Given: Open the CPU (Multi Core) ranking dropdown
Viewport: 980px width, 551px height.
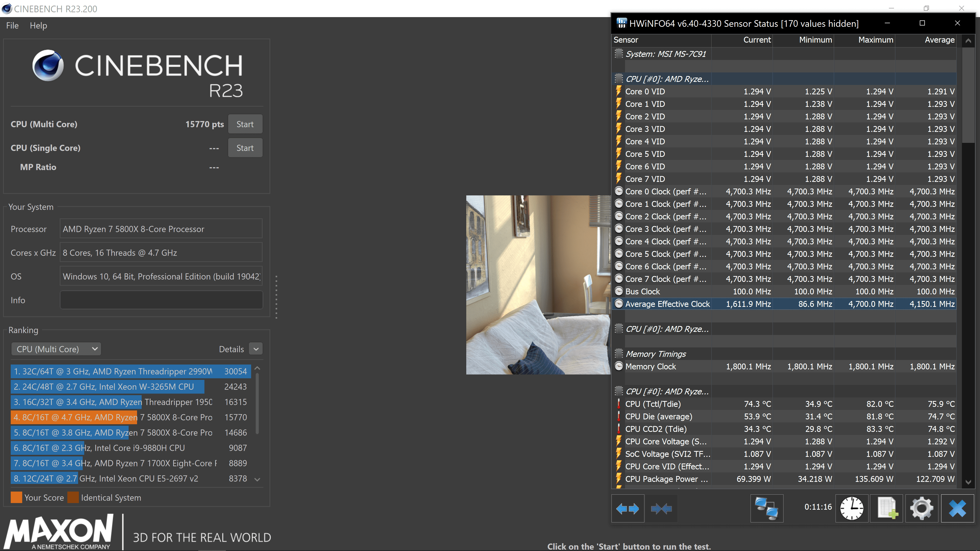Looking at the screenshot, I should 56,349.
